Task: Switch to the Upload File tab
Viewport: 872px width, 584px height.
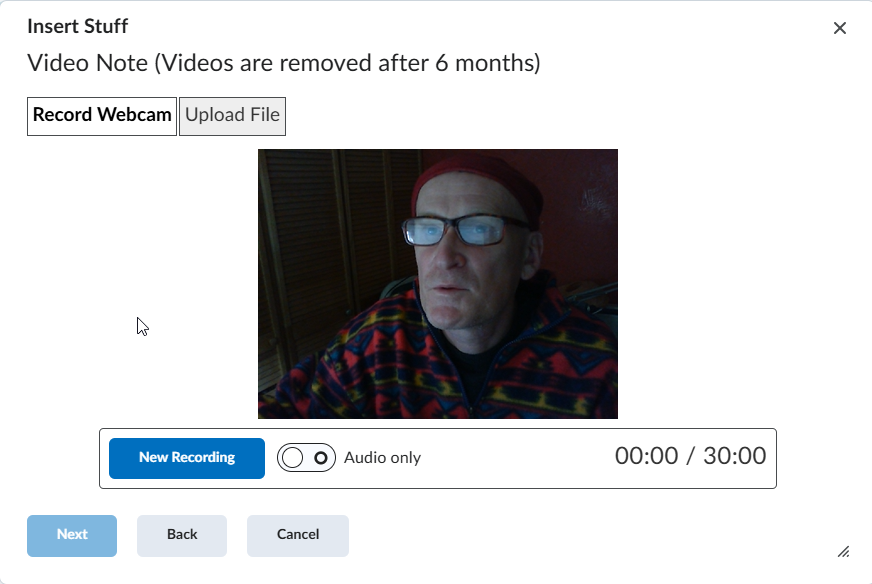Action: 232,115
